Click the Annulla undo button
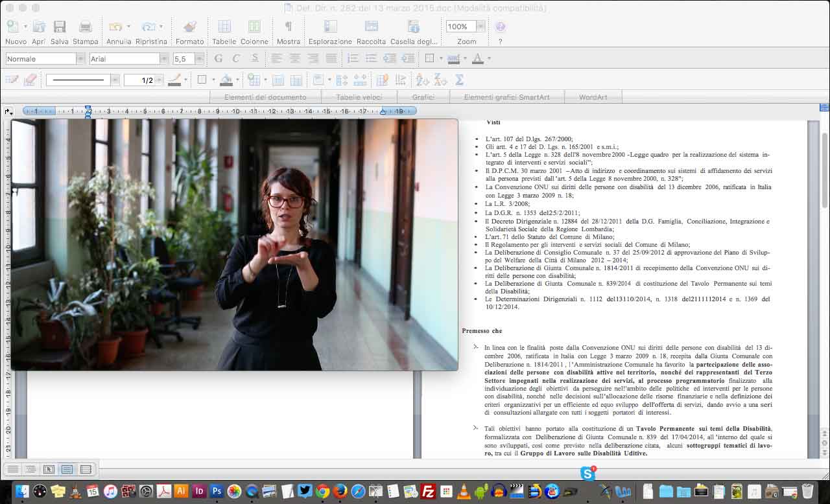The image size is (830, 504). 116,27
